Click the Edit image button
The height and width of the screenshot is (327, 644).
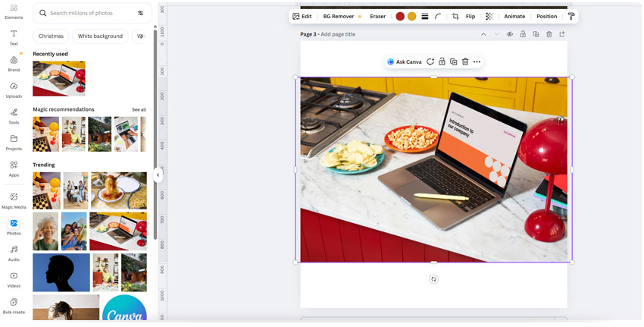[x=302, y=17]
